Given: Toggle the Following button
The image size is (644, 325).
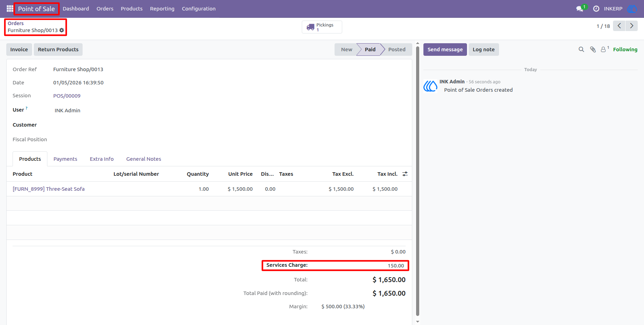Looking at the screenshot, I should point(625,50).
